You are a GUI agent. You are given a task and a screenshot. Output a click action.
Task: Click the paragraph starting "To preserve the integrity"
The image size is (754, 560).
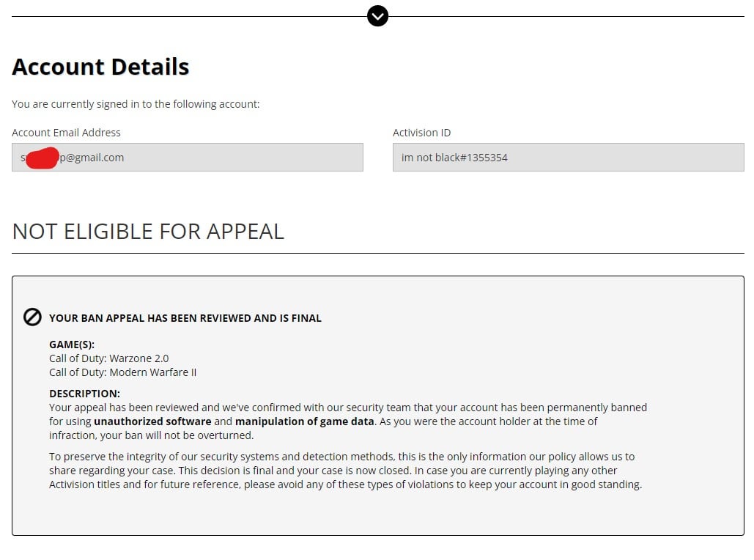click(x=344, y=471)
